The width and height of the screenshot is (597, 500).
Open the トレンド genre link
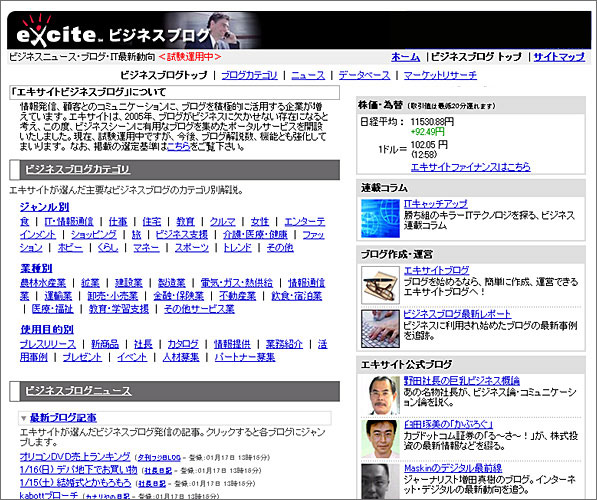(x=237, y=248)
